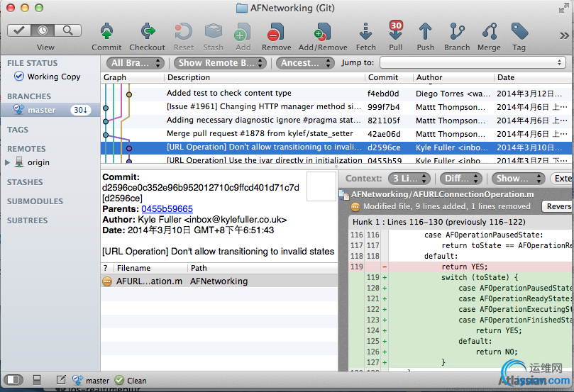Screen dimensions: 574x392
Task: Click the Checkout toolbar icon
Action: pos(147,31)
